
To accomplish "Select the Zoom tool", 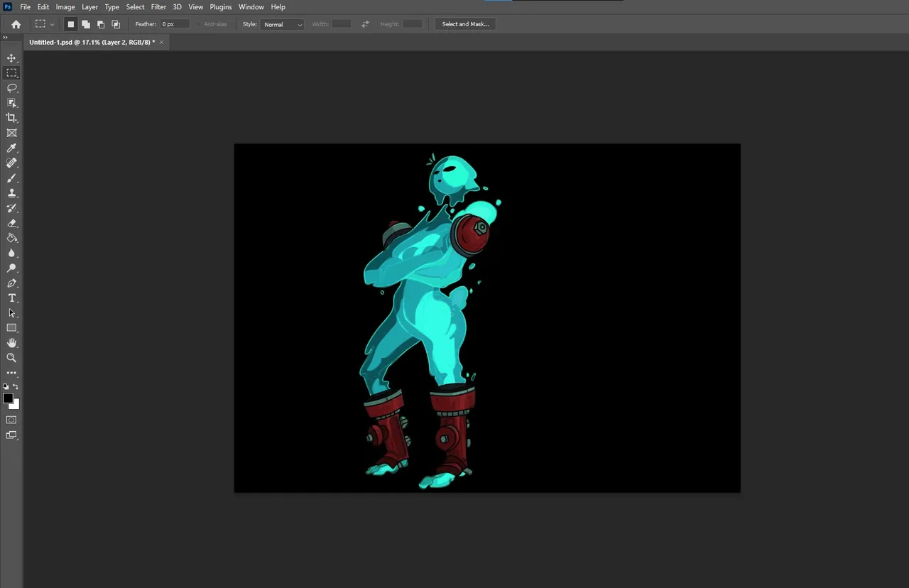I will click(11, 358).
